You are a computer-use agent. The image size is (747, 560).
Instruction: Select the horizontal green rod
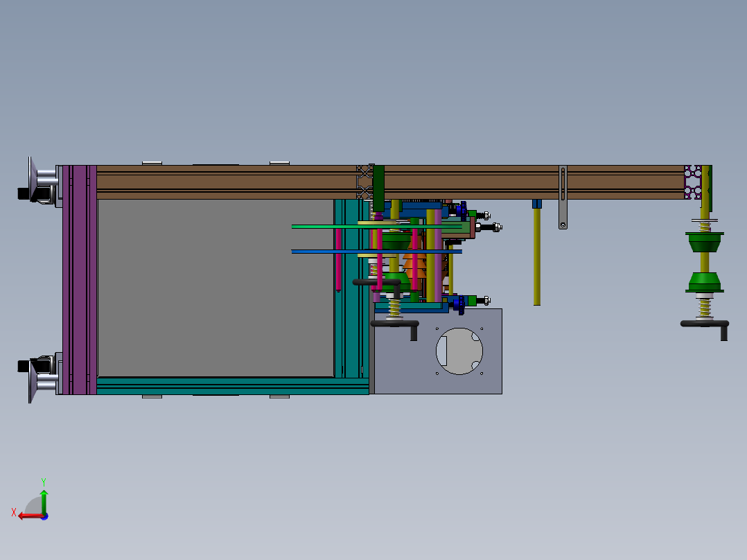pos(376,227)
